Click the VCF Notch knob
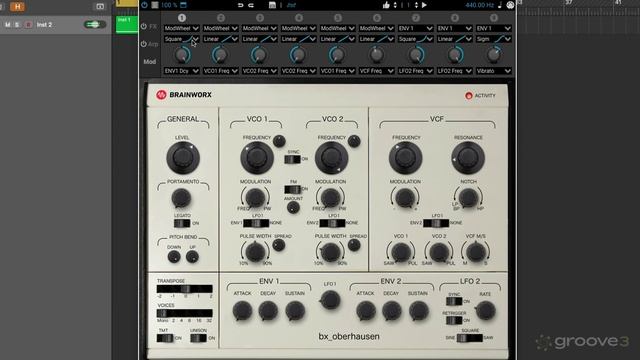This screenshot has width=640, height=360. (468, 198)
